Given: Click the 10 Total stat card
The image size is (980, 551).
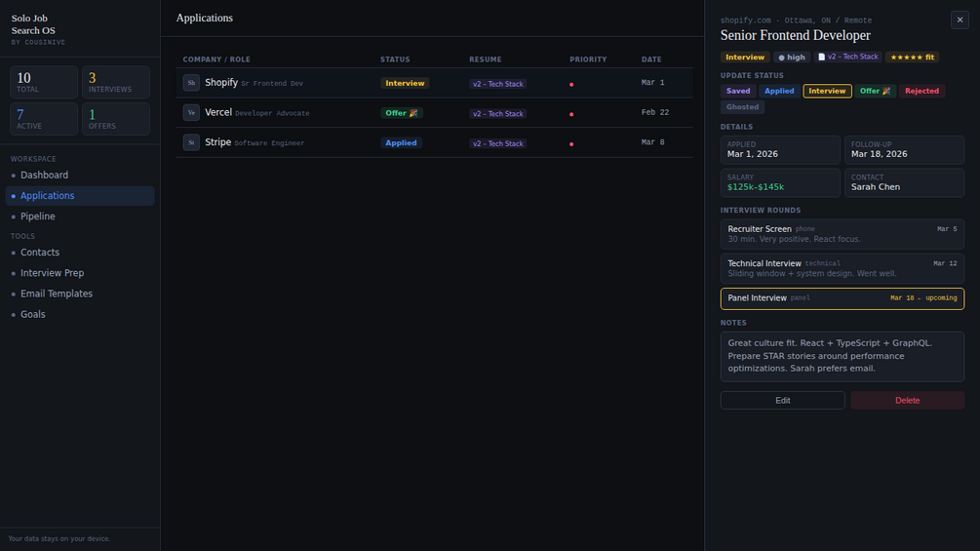Looking at the screenshot, I should 44,82.
